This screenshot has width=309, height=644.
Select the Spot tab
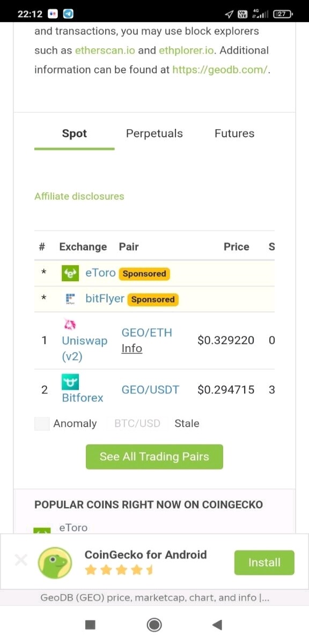pos(75,134)
